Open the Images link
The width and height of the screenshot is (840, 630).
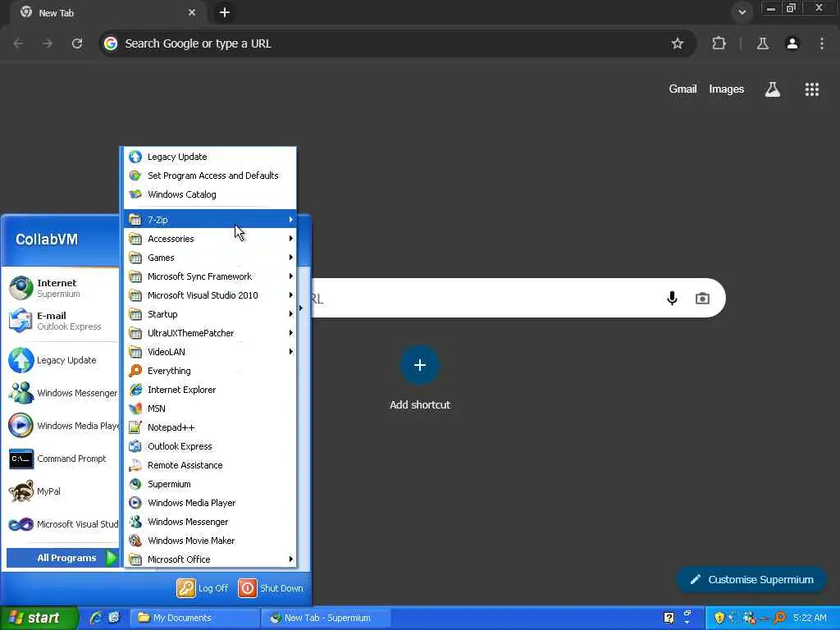(727, 89)
